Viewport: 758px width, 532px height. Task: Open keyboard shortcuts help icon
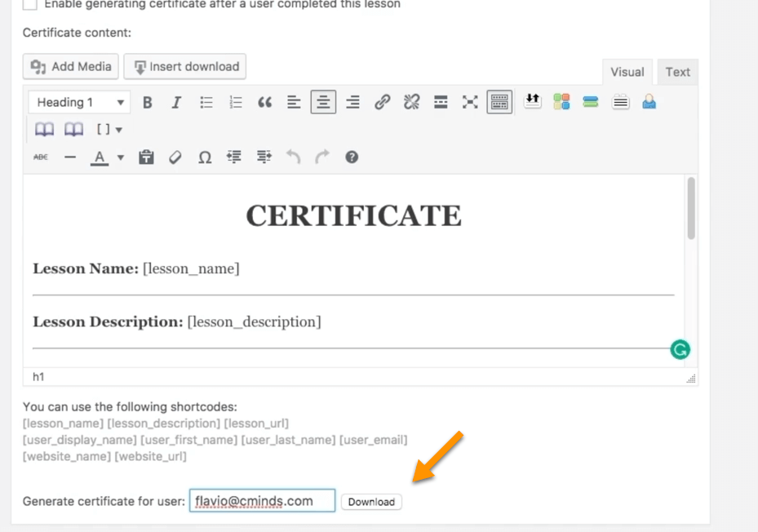pyautogui.click(x=352, y=157)
